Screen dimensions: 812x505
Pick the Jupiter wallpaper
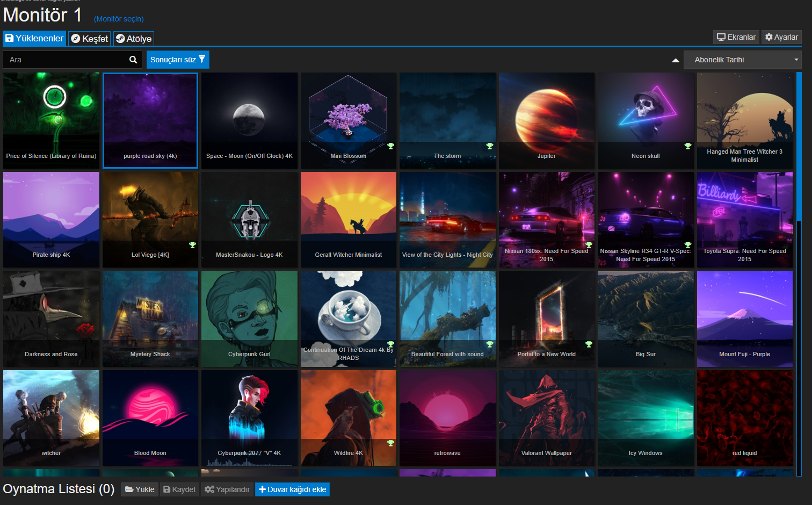click(547, 120)
